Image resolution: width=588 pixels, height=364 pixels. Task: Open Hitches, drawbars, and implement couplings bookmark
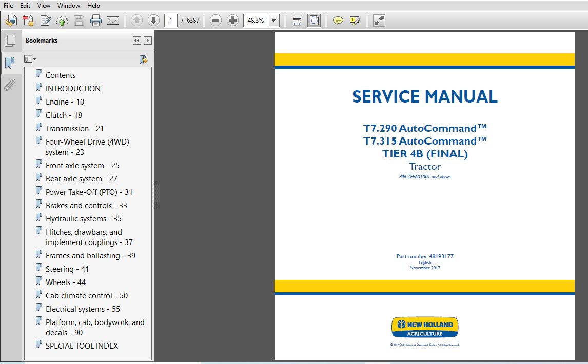pyautogui.click(x=89, y=237)
